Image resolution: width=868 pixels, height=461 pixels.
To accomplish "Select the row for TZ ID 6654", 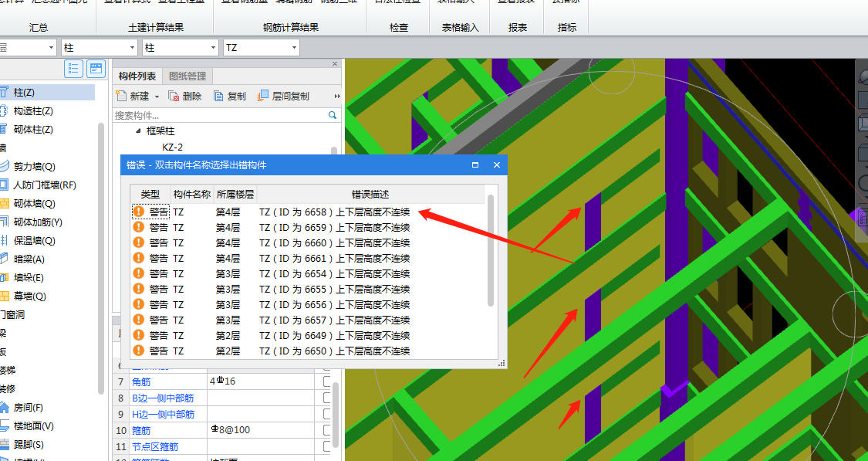I will (x=308, y=273).
